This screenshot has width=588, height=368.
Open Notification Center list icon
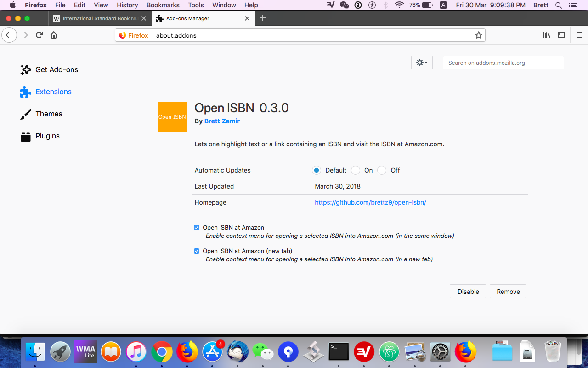tap(573, 5)
